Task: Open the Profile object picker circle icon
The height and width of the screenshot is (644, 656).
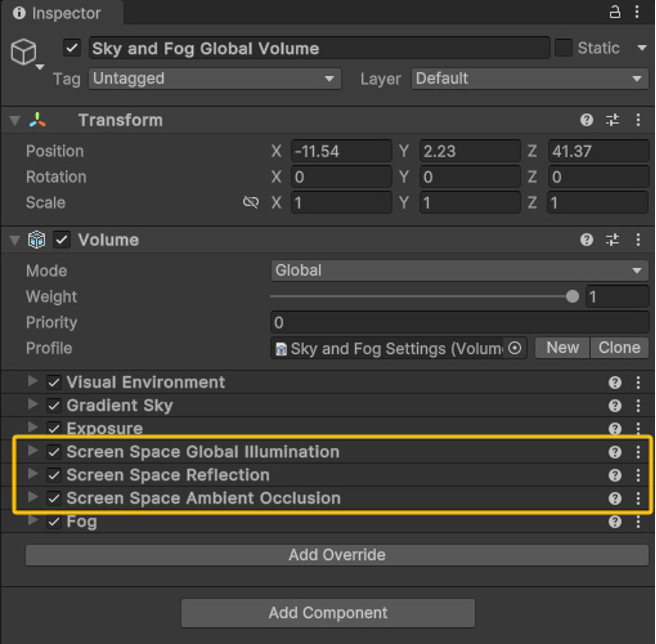Action: coord(515,348)
